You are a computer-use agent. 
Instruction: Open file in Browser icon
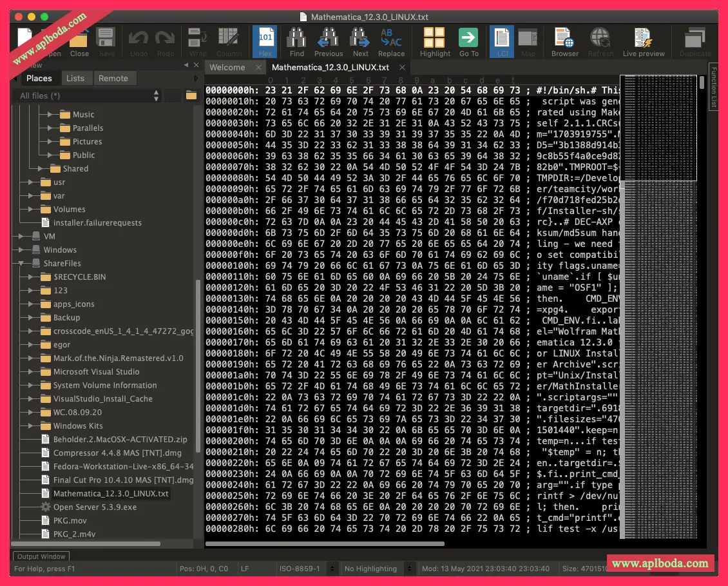point(565,42)
